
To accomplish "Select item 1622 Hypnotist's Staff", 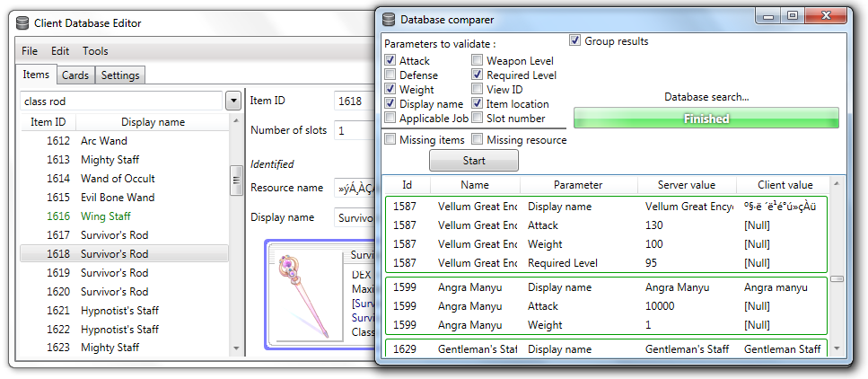I will click(125, 329).
